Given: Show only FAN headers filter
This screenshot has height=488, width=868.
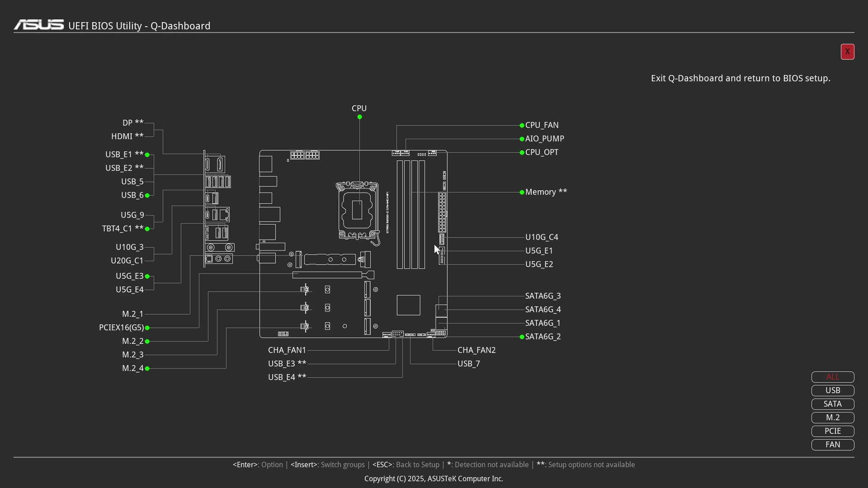Looking at the screenshot, I should point(833,445).
